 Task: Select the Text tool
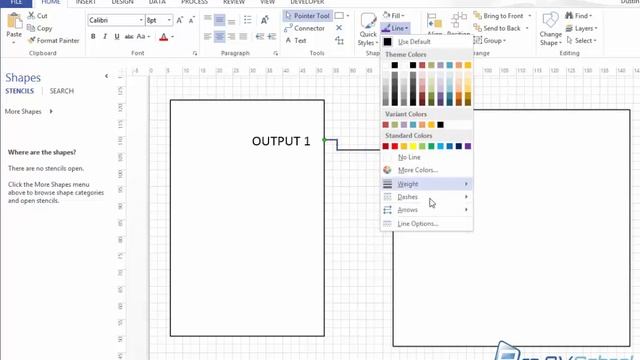pyautogui.click(x=296, y=40)
